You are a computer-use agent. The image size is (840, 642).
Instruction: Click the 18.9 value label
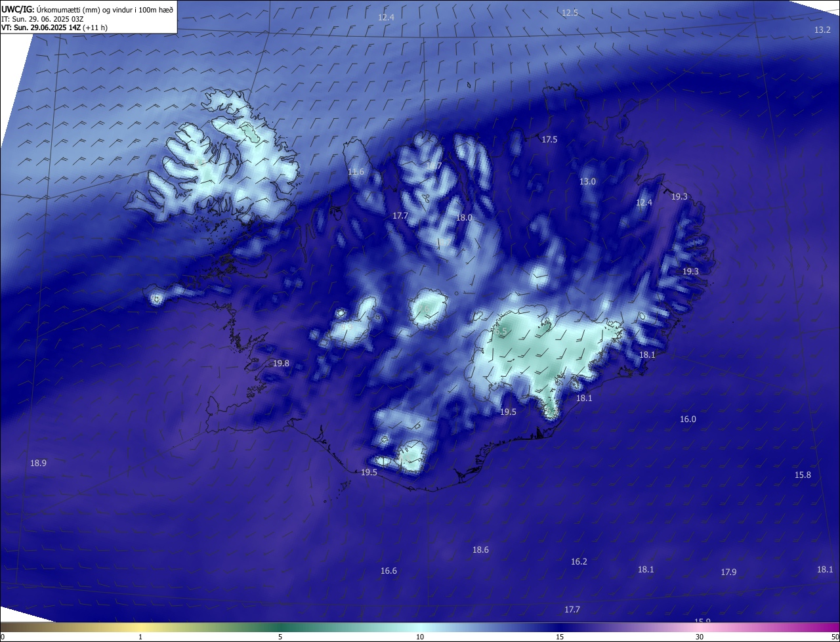point(38,463)
